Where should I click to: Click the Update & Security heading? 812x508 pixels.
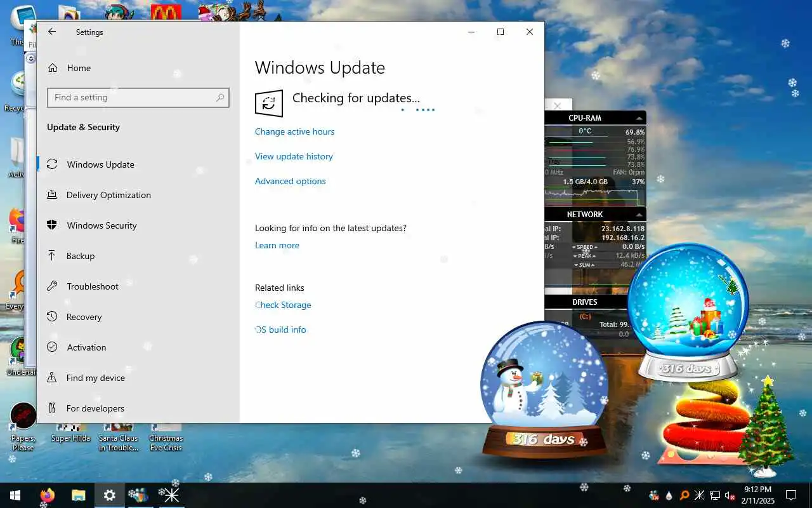(x=83, y=127)
